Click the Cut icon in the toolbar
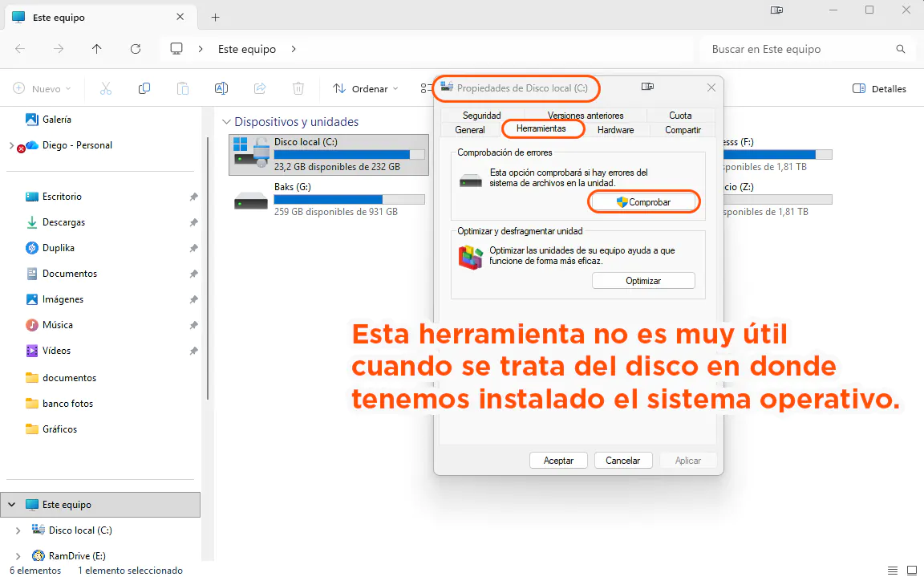 [x=105, y=88]
